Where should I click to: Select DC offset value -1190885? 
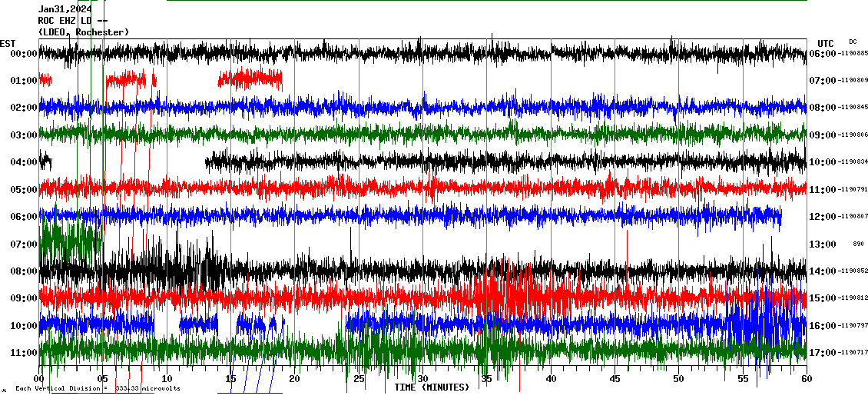tap(853, 54)
